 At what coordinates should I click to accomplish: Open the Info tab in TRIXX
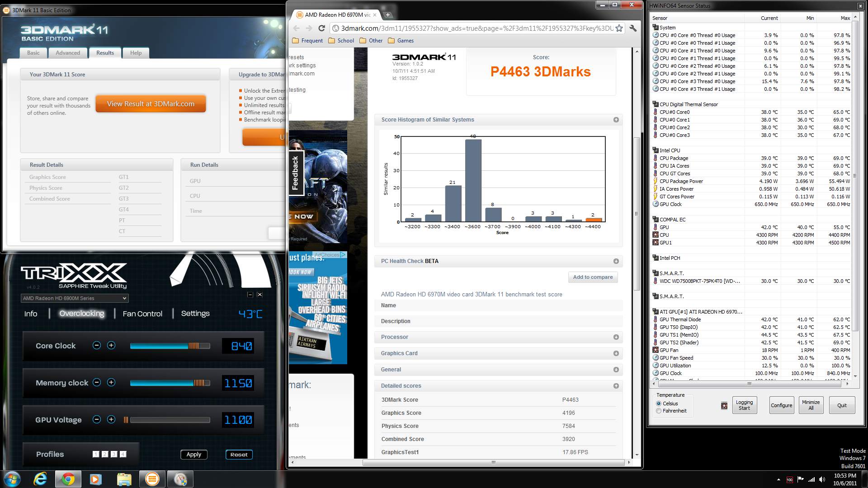tap(31, 314)
